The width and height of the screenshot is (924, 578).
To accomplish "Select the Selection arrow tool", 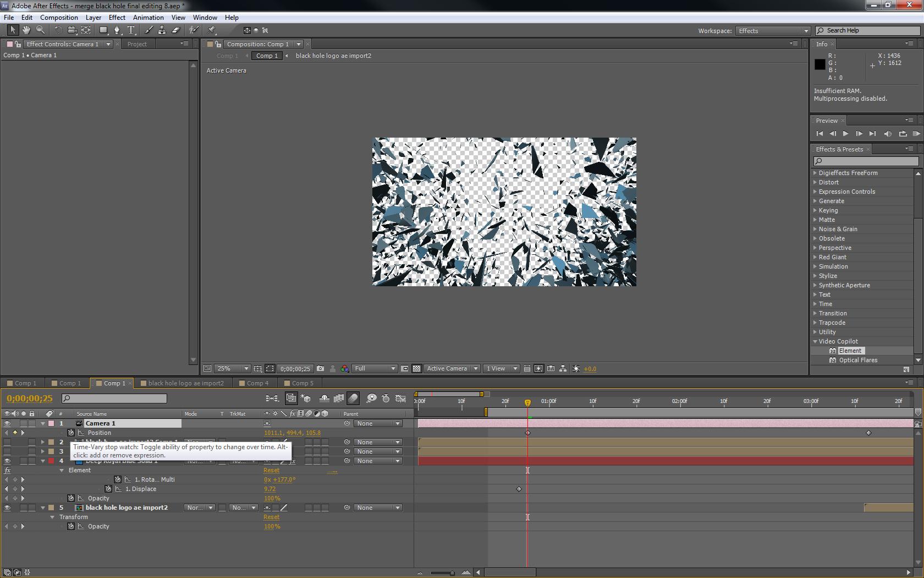I will 13,30.
